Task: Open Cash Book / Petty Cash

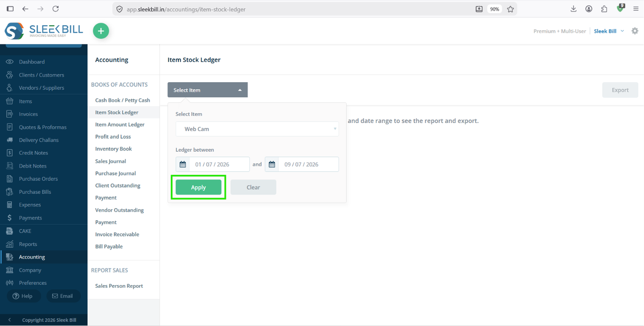Action: pos(123,100)
